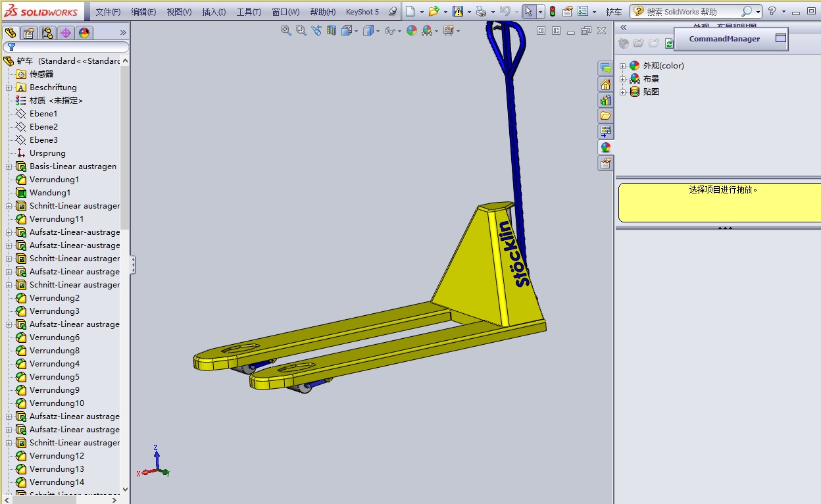Viewport: 821px width, 504px height.
Task: Click the Zoom to Fit icon
Action: click(x=286, y=30)
